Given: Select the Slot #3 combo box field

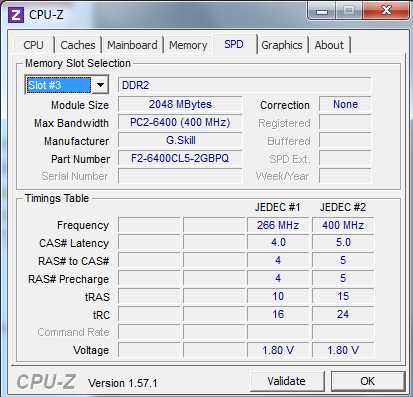Looking at the screenshot, I should click(x=67, y=85).
